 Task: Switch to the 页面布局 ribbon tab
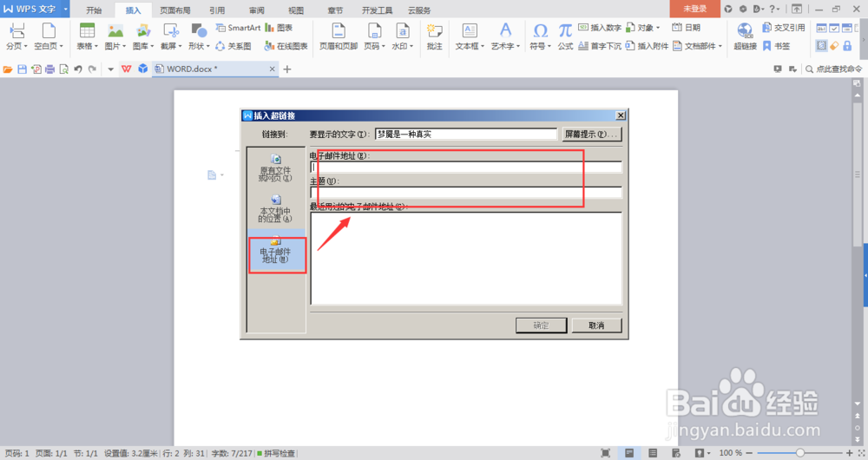coord(175,10)
